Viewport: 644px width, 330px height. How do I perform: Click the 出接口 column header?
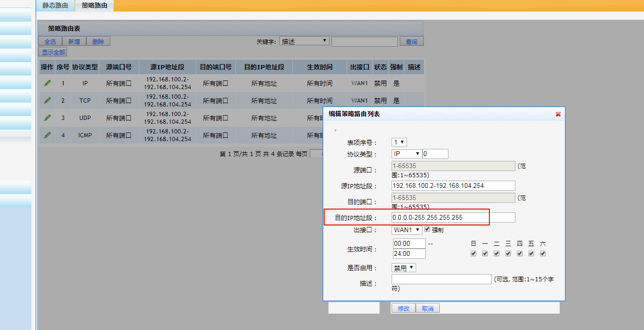[x=359, y=67]
